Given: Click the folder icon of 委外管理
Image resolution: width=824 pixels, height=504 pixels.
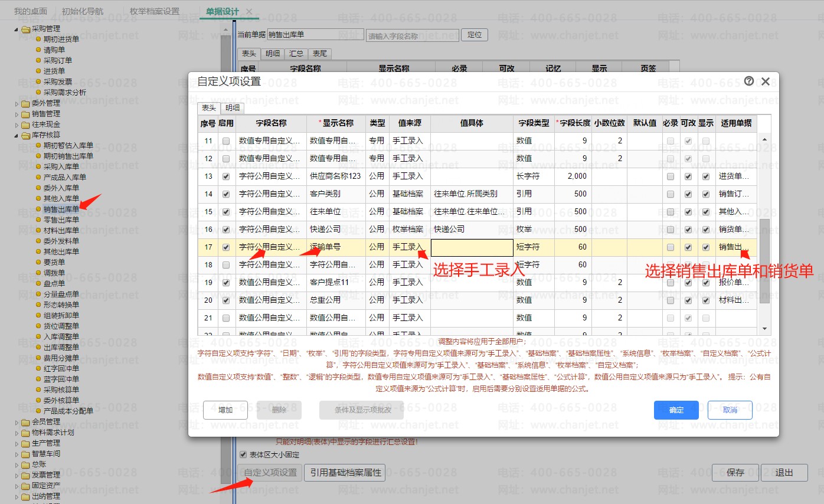Looking at the screenshot, I should tap(25, 103).
